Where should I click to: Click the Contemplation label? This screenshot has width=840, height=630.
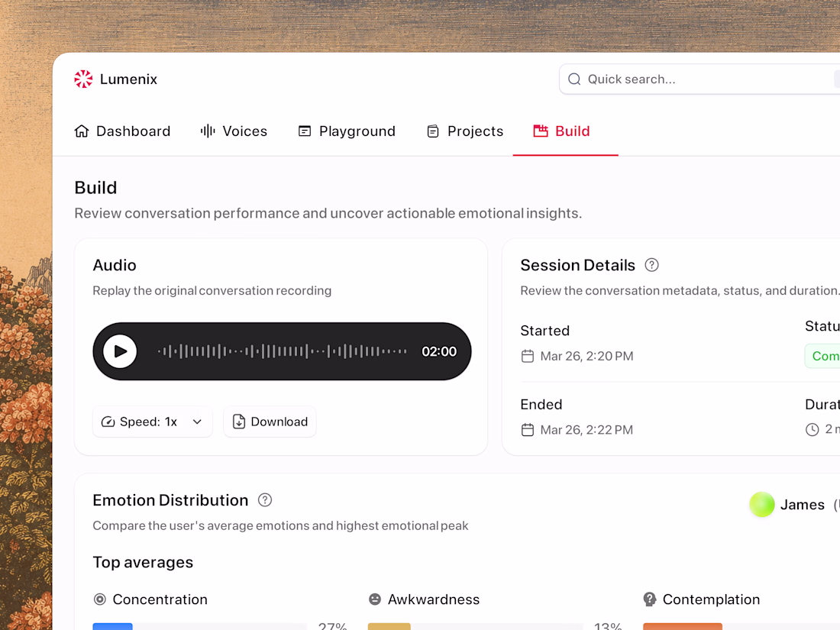point(711,599)
